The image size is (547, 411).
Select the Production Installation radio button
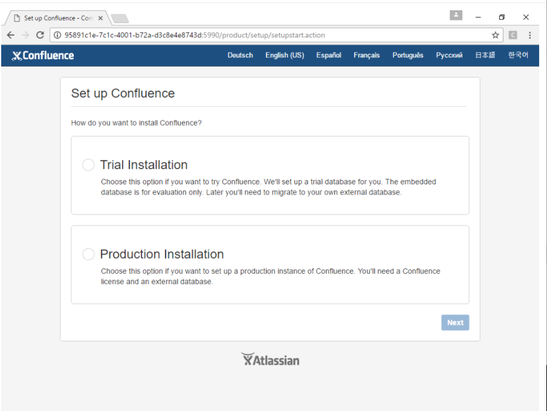point(88,254)
